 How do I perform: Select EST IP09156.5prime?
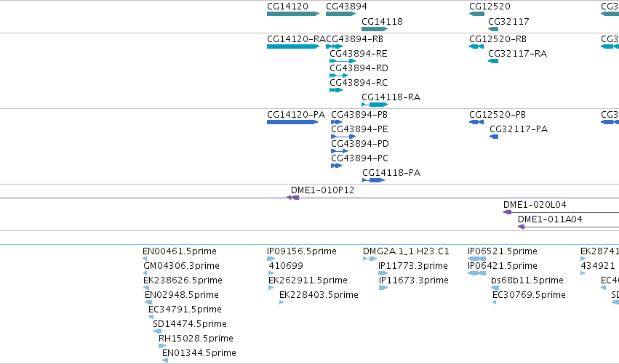click(x=302, y=251)
